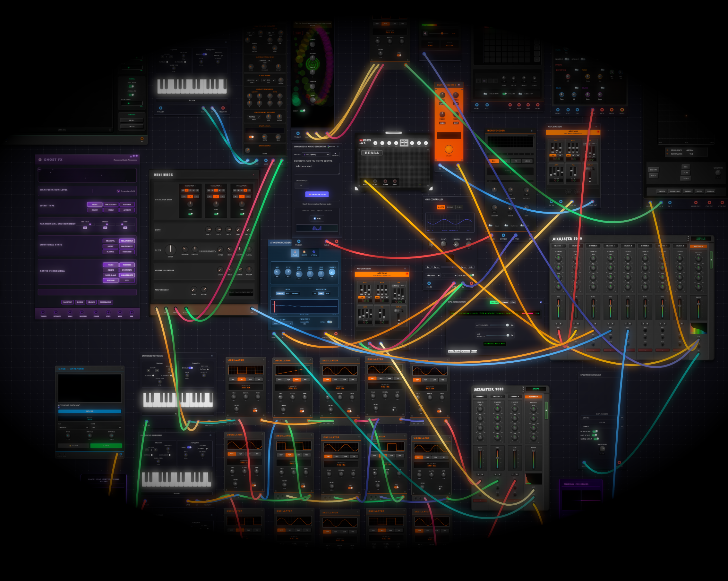
Task: Click the speaker mute icon above the orange pedal
Action: tap(425, 33)
